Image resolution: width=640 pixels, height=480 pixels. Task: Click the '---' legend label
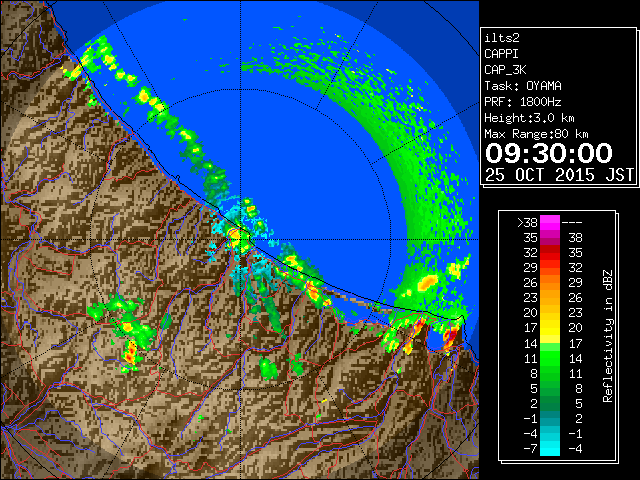(x=572, y=222)
